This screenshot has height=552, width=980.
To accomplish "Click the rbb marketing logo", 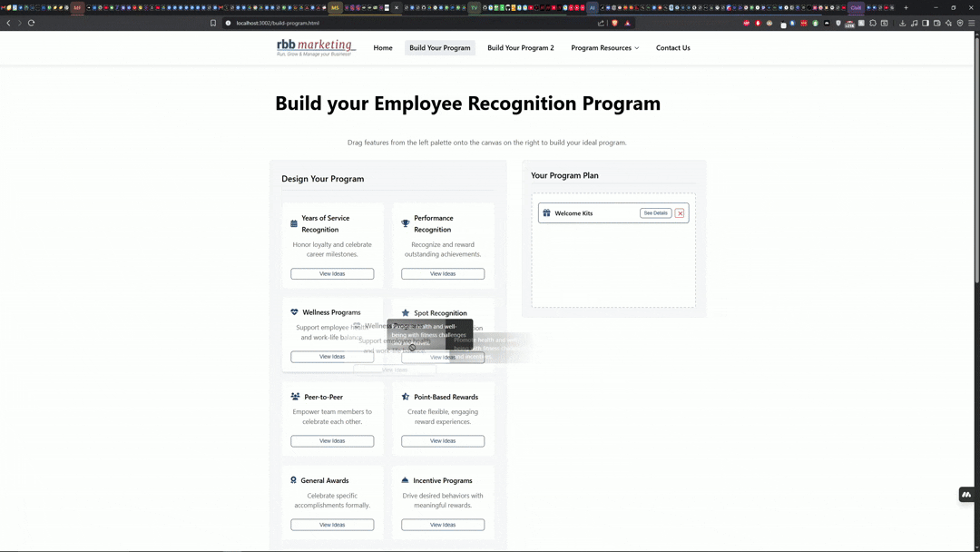I will click(x=316, y=46).
